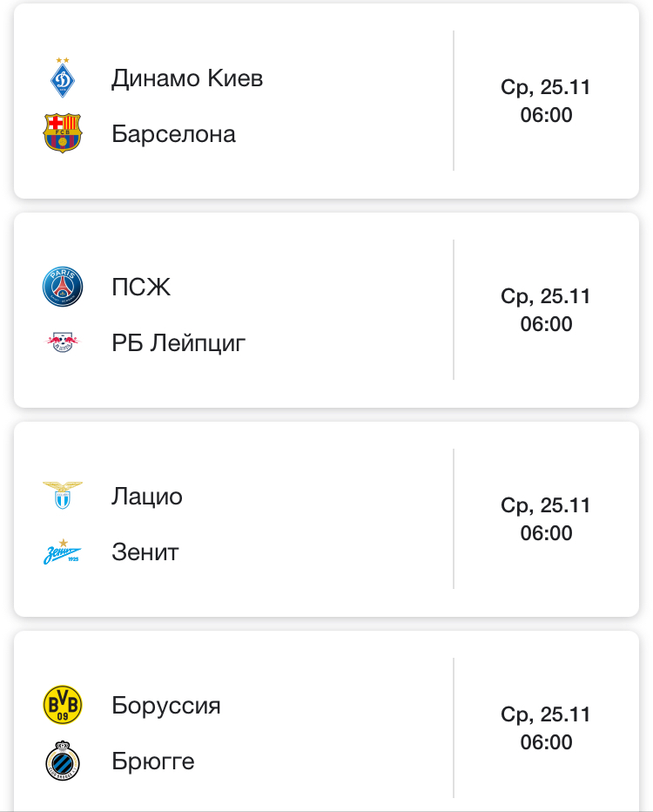Click the kickoff time for ПСЖ match
The width and height of the screenshot is (653, 812).
(x=546, y=324)
